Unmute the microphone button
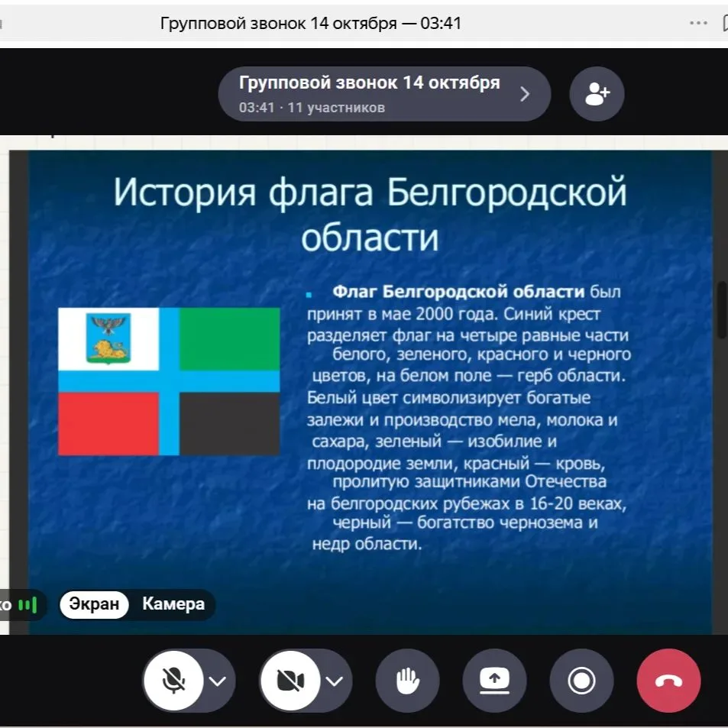This screenshot has height=728, width=728. (173, 681)
